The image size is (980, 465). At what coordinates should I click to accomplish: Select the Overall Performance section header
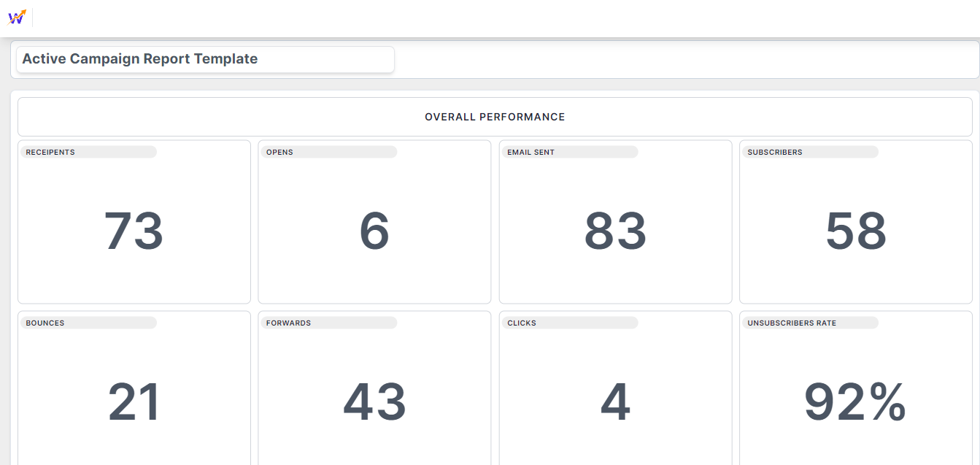(495, 117)
